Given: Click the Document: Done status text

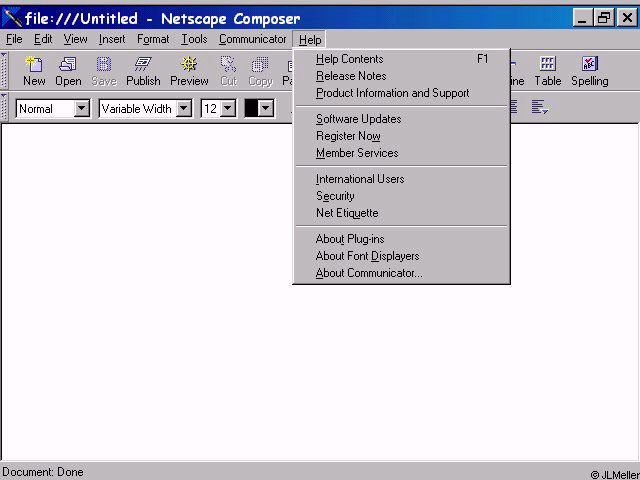Looking at the screenshot, I should [43, 472].
